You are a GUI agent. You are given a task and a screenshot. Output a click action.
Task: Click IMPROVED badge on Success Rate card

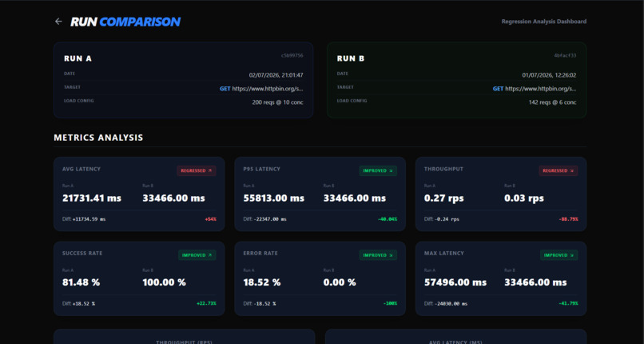click(197, 255)
